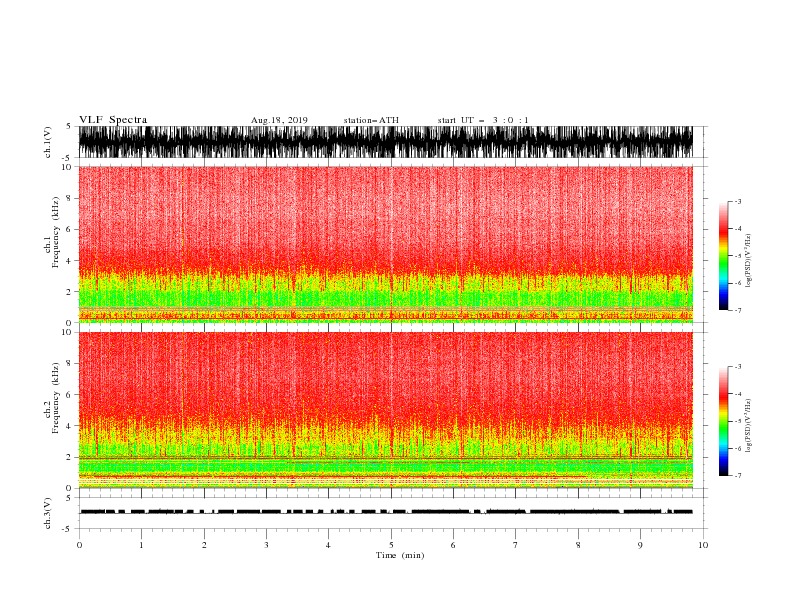Click the '8' kHz tick of ch.2 spectrogram

click(69, 364)
